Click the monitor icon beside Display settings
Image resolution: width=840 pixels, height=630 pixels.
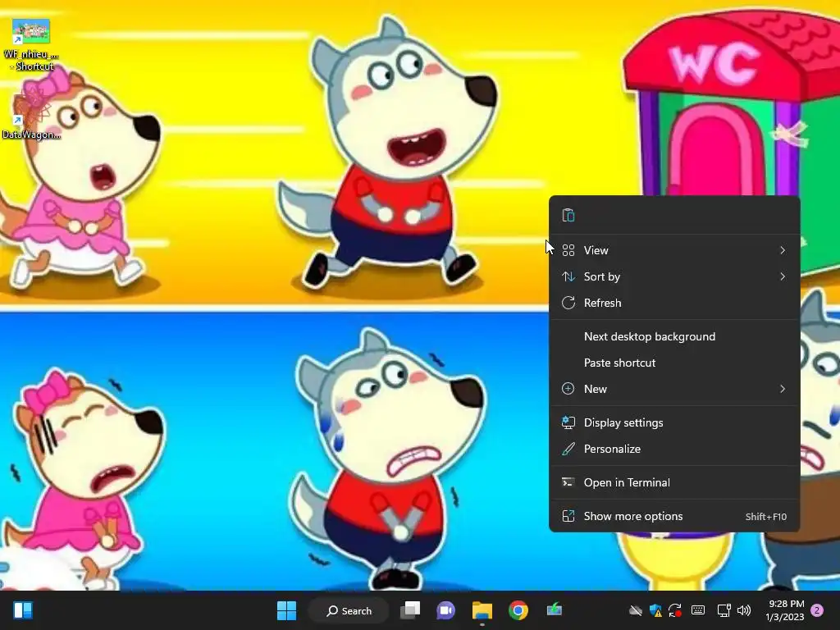tap(568, 422)
